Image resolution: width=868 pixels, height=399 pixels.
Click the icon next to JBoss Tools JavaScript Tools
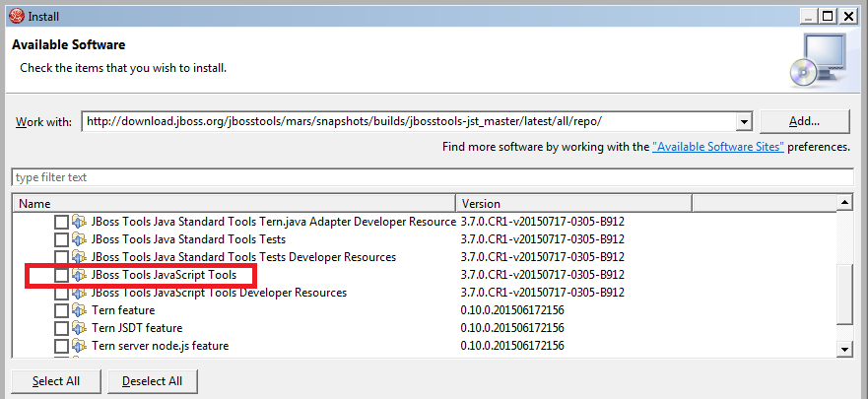[80, 275]
